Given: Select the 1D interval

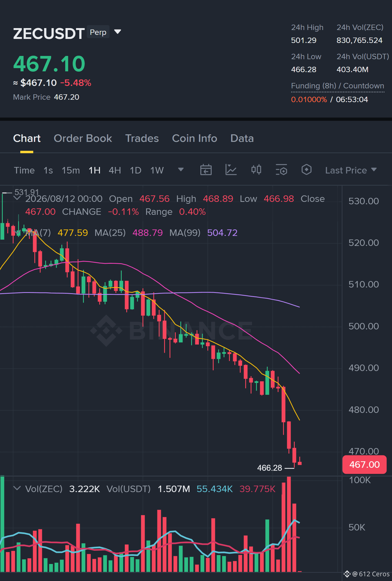Looking at the screenshot, I should coord(136,170).
